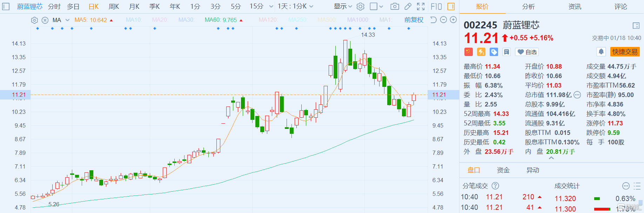This screenshot has width=644, height=213.
Task: Toggle MA30 moving average line
Action: pos(186,20)
